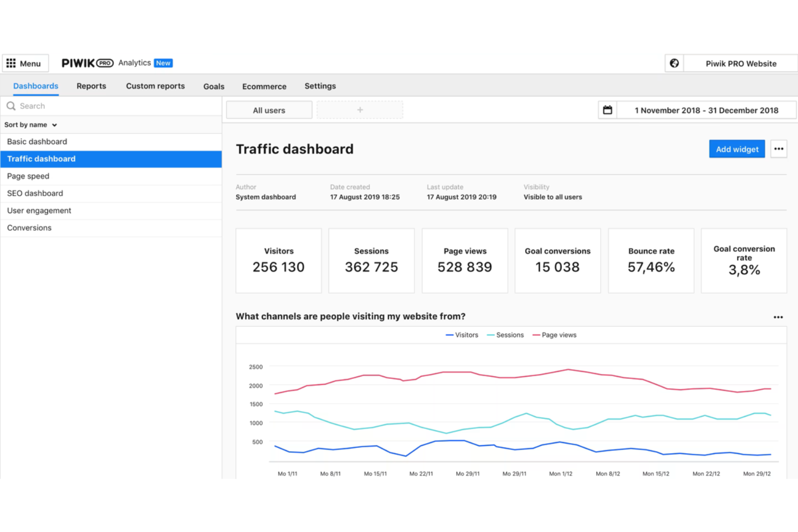Click the channels widget question heading
The height and width of the screenshot is (532, 798).
click(x=350, y=316)
